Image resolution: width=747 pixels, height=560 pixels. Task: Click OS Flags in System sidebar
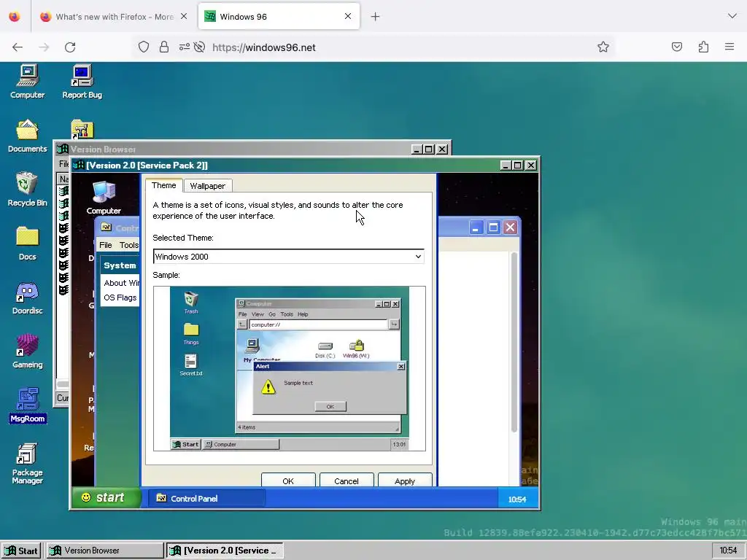tap(120, 297)
